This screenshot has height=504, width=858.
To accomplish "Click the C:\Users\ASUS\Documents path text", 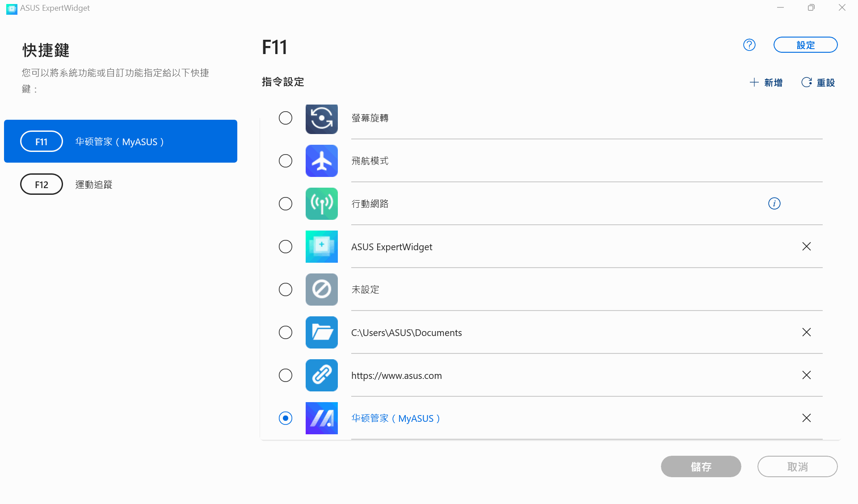I will point(407,332).
